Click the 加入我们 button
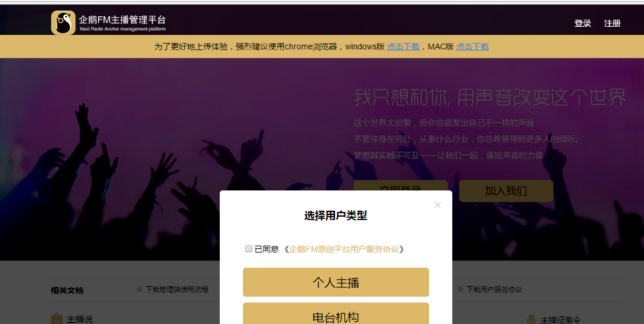 click(x=506, y=191)
